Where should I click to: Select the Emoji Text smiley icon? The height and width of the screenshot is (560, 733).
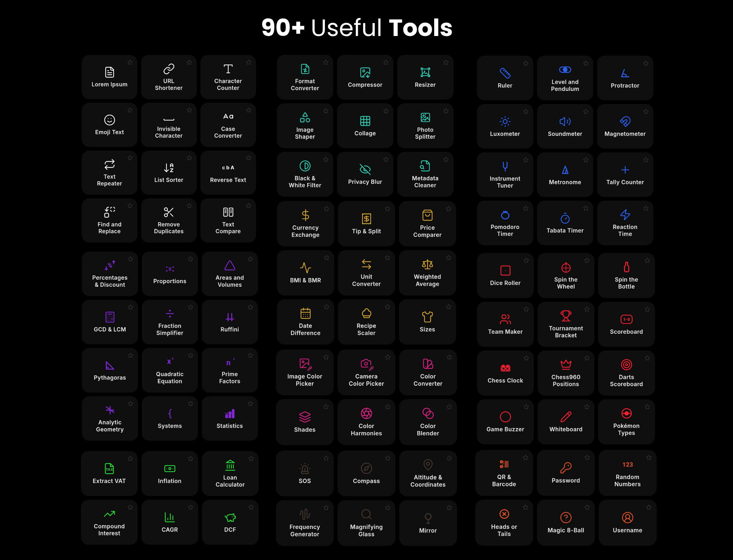click(x=109, y=120)
